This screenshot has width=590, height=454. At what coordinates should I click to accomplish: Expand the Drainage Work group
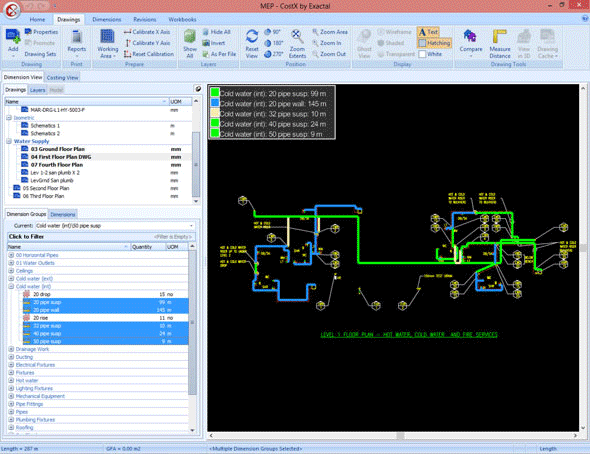point(11,349)
